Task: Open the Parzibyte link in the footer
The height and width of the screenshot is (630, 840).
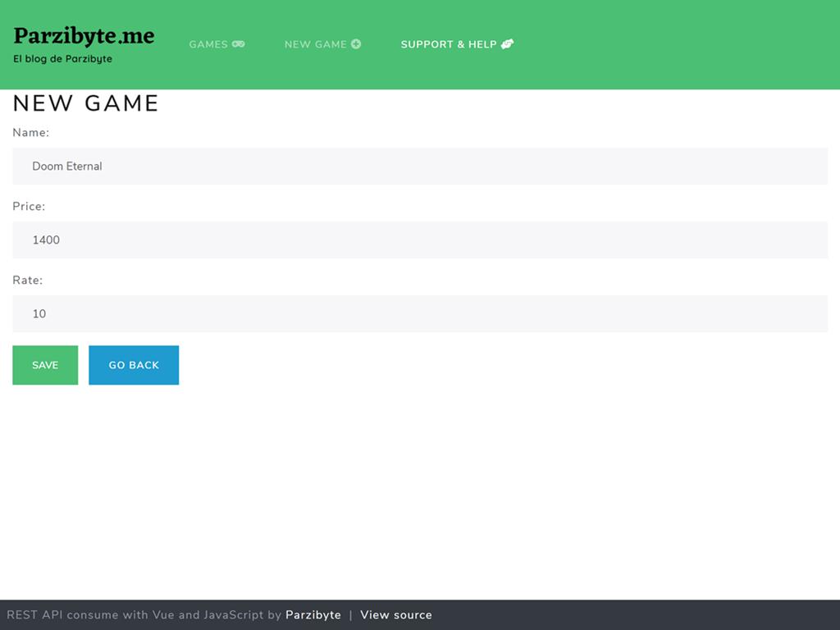Action: 313,615
